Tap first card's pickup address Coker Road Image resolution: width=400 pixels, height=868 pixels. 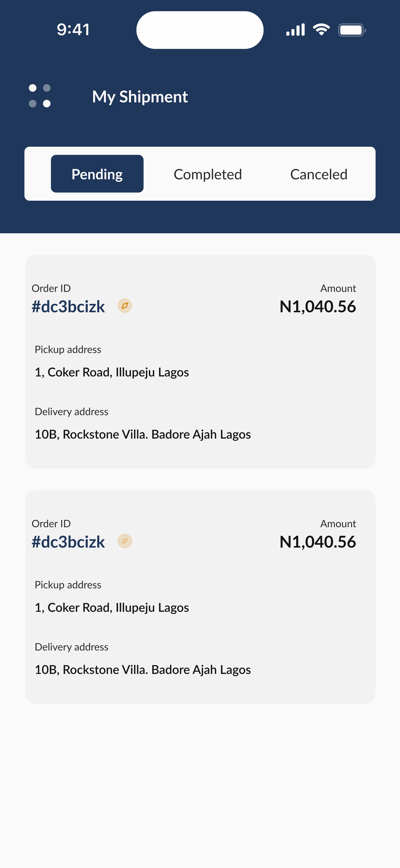(112, 372)
